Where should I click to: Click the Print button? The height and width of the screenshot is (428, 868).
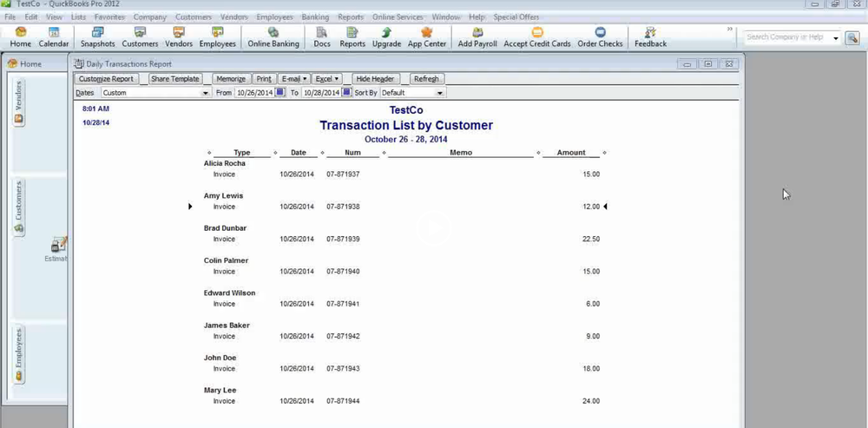click(264, 79)
